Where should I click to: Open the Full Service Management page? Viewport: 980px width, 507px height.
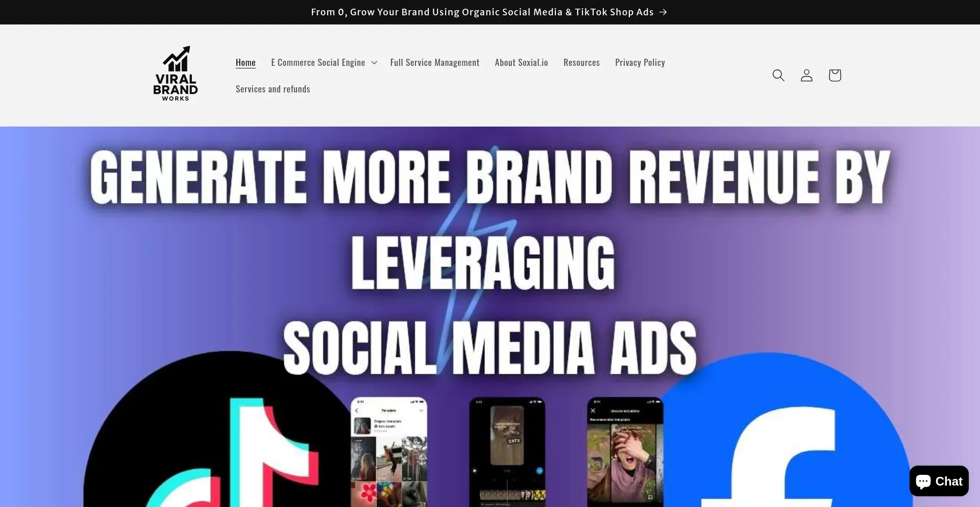[x=435, y=62]
